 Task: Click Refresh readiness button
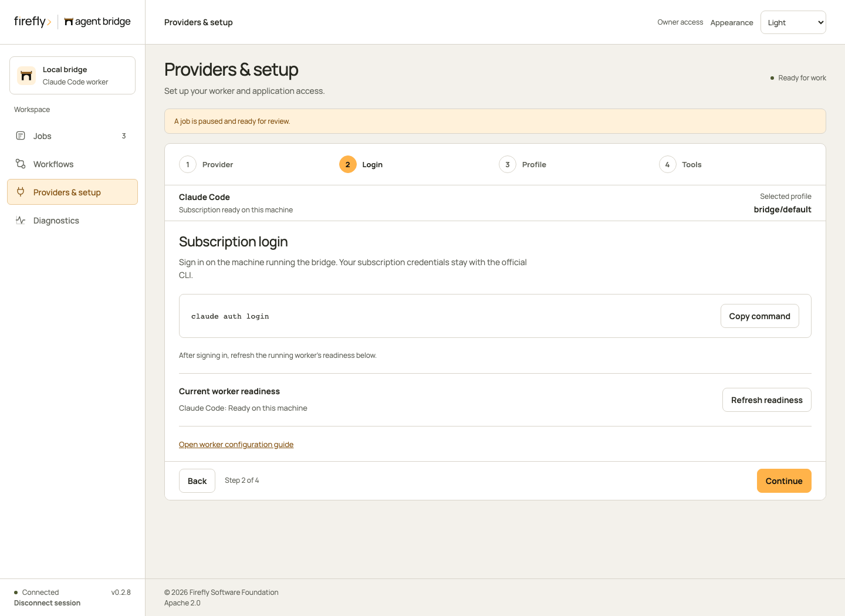point(766,400)
